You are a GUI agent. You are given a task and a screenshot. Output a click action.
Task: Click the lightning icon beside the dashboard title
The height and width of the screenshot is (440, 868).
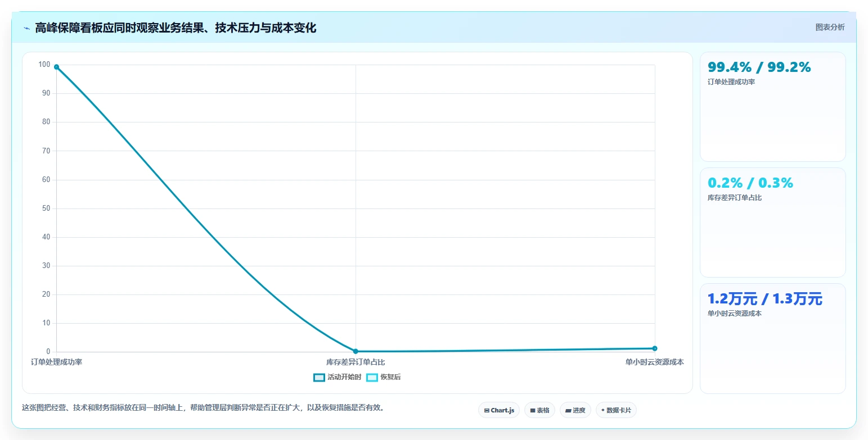tap(26, 28)
